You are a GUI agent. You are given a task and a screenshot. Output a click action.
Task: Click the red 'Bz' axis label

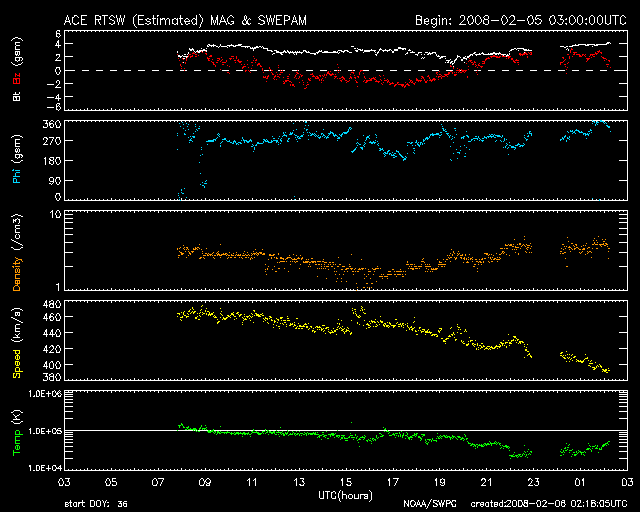pos(17,78)
